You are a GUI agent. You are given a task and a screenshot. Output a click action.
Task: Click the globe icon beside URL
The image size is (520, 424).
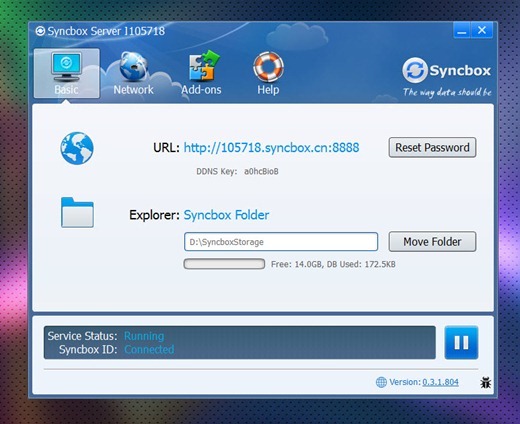(x=77, y=148)
